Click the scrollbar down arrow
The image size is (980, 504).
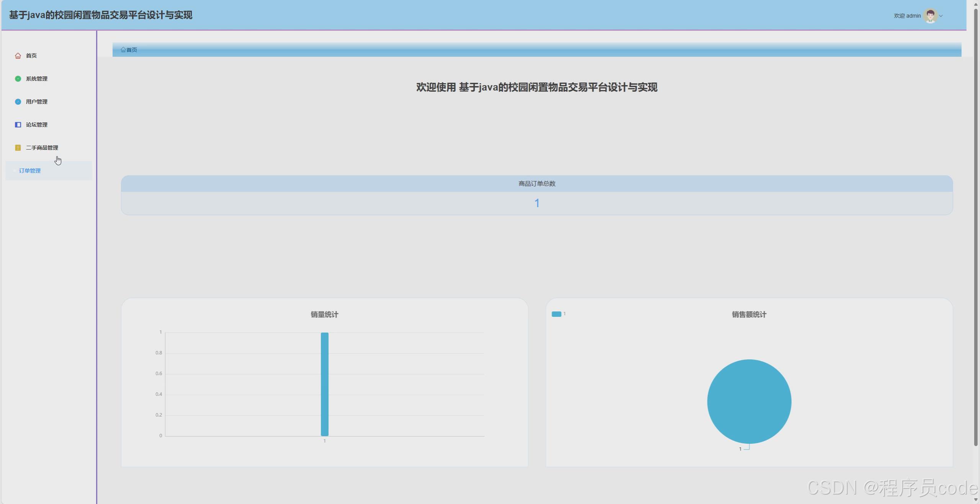(976, 500)
